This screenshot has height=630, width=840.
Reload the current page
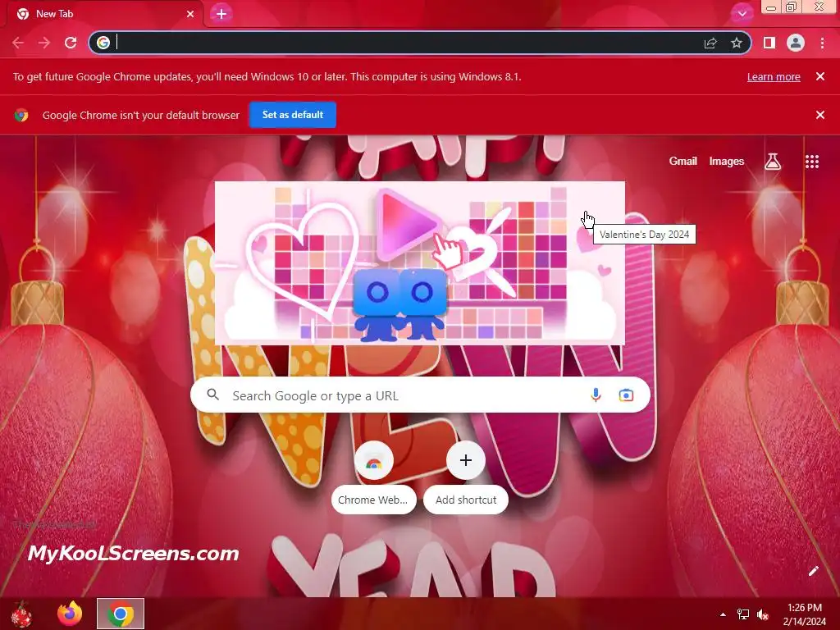tap(71, 43)
